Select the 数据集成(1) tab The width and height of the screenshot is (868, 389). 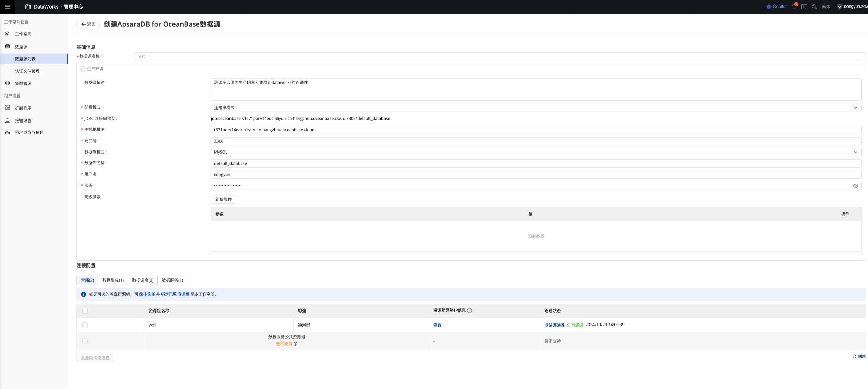(x=113, y=280)
